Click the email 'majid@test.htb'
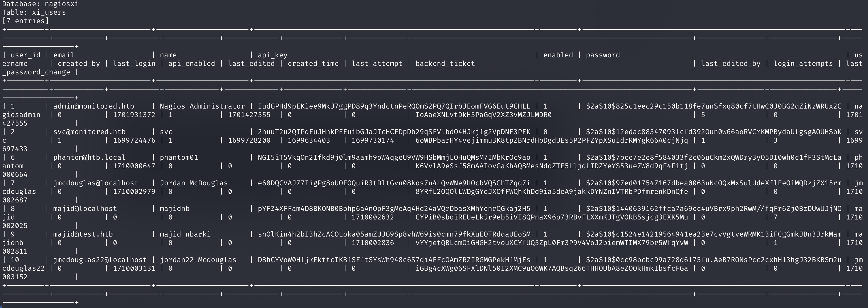This screenshot has width=868, height=308. tap(83, 234)
